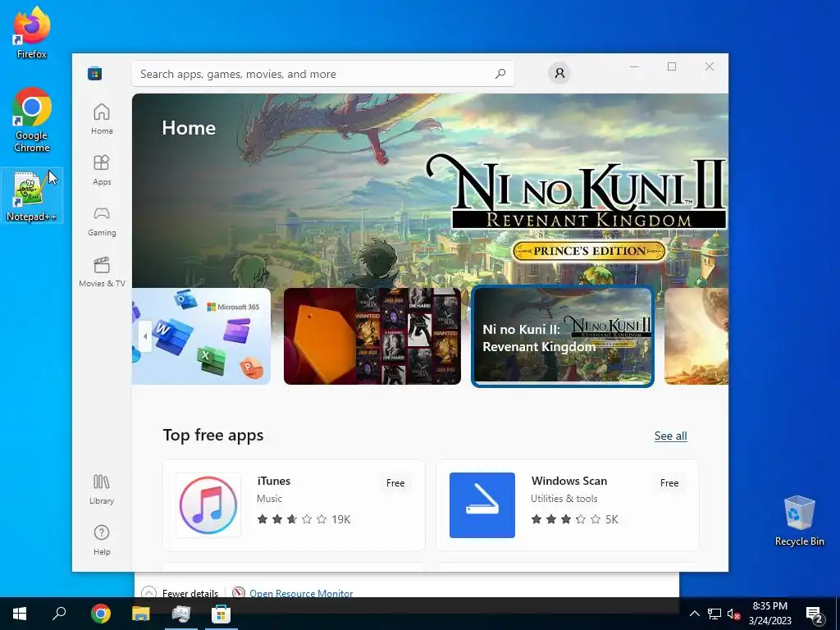840x630 pixels.
Task: Click the muted volume tray icon
Action: 733,614
